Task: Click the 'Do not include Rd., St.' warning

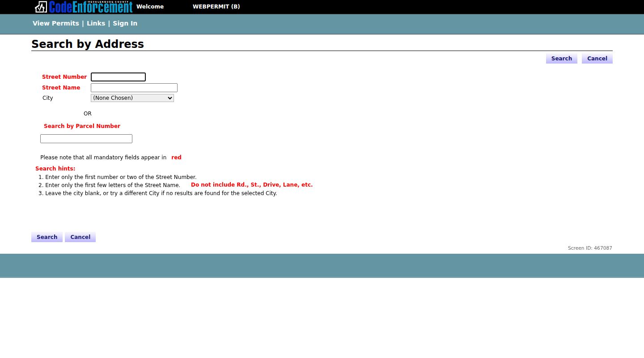Action: pyautogui.click(x=252, y=185)
